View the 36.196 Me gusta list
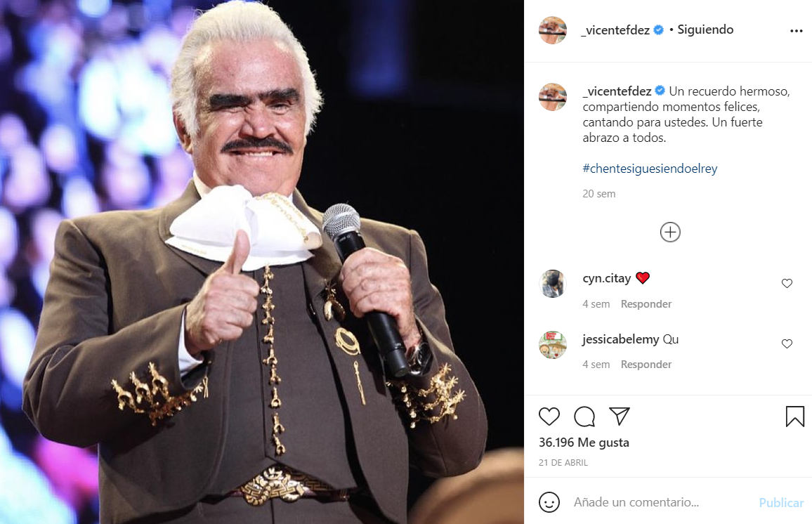Screen dimensions: 812x524 click(x=584, y=443)
